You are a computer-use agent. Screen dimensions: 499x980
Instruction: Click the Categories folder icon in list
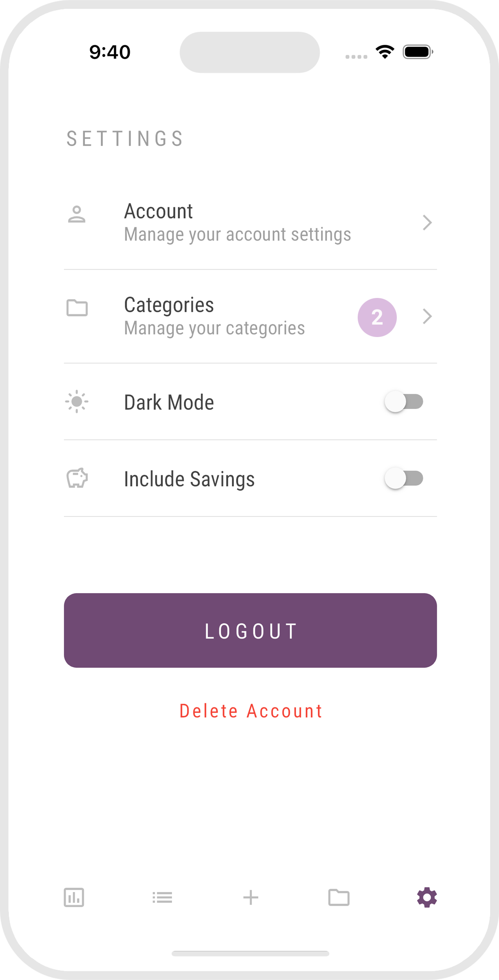click(x=77, y=308)
